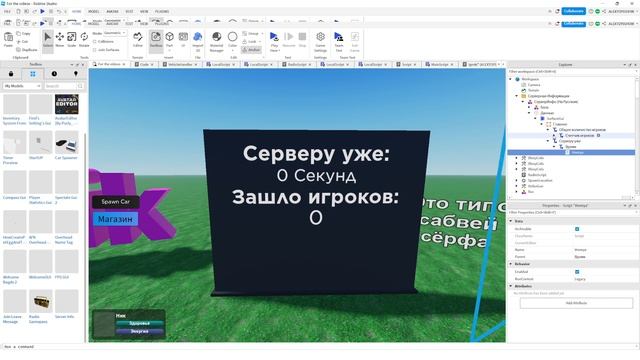This screenshot has height=360, width=640.
Task: Collapse the Attributes properties section
Action: [511, 286]
